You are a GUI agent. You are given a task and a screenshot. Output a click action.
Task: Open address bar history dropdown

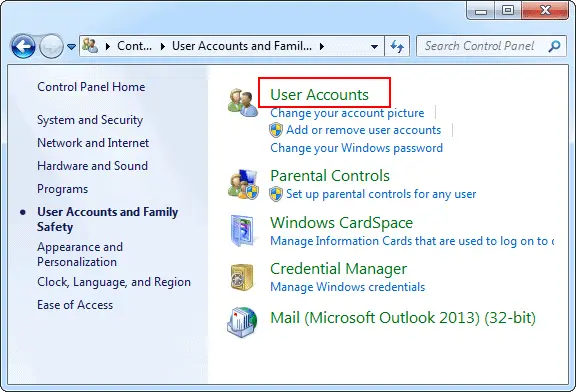coord(374,47)
